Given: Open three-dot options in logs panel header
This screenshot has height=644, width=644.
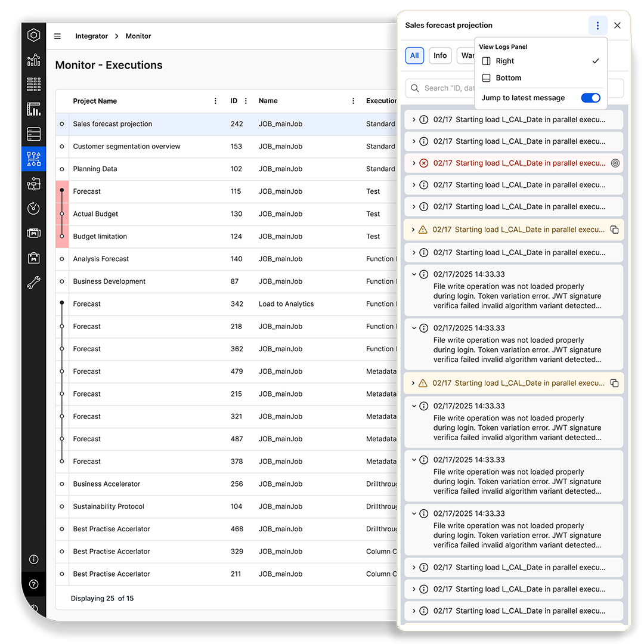Looking at the screenshot, I should click(597, 26).
